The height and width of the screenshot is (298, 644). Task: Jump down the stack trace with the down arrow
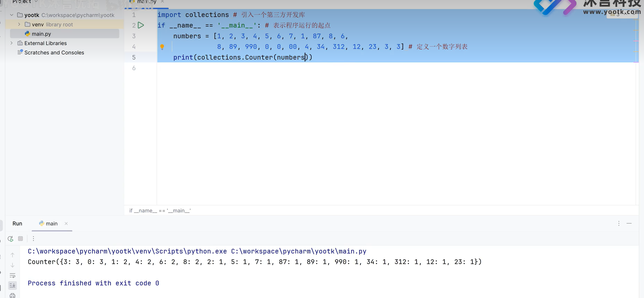coord(12,265)
